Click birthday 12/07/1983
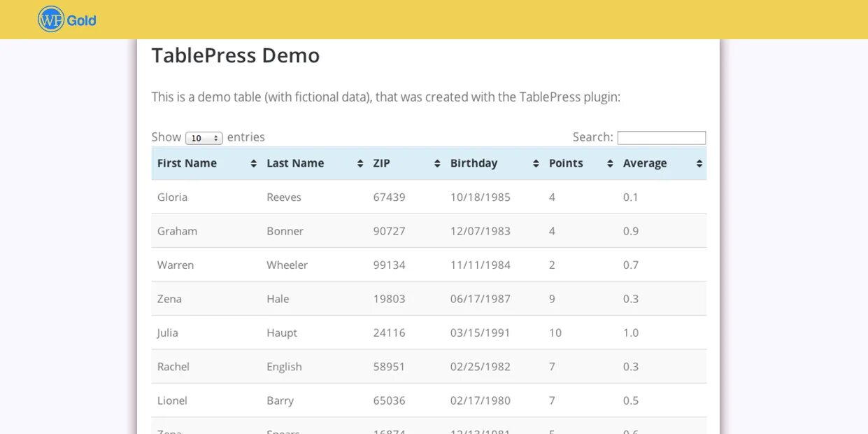Viewport: 868px width, 434px height. (481, 231)
